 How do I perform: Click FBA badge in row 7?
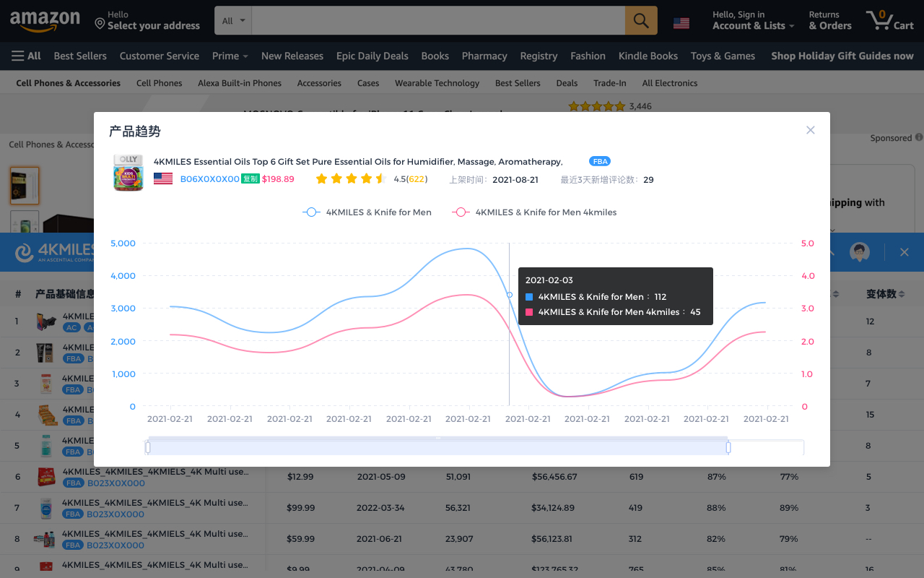(73, 514)
